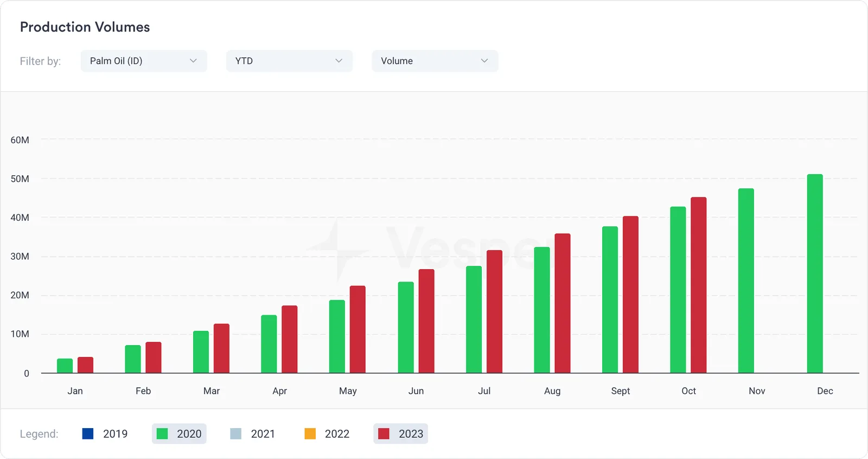Viewport: 868px width, 459px height.
Task: Click the green March 2020 bar
Action: 201,352
